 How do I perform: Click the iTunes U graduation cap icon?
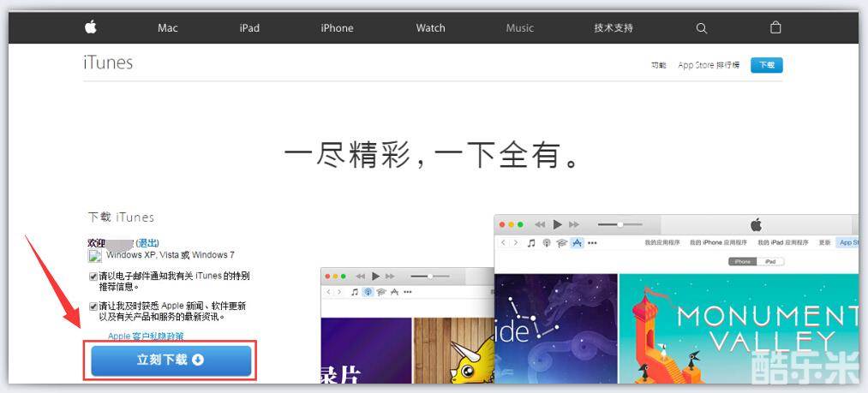(x=561, y=243)
